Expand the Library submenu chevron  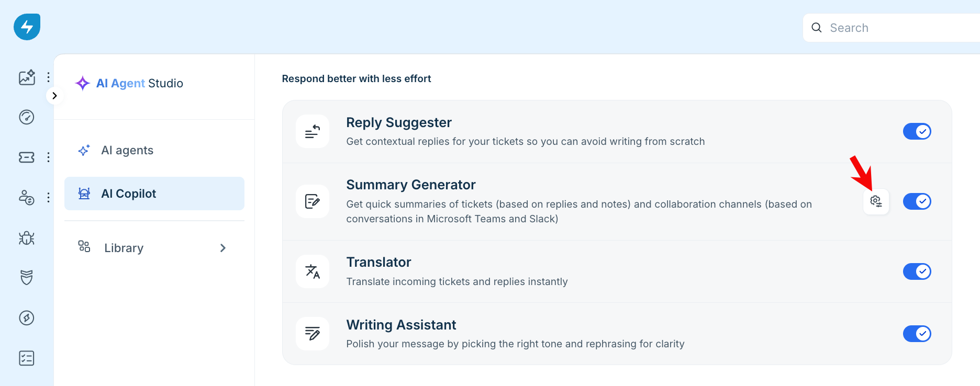223,248
